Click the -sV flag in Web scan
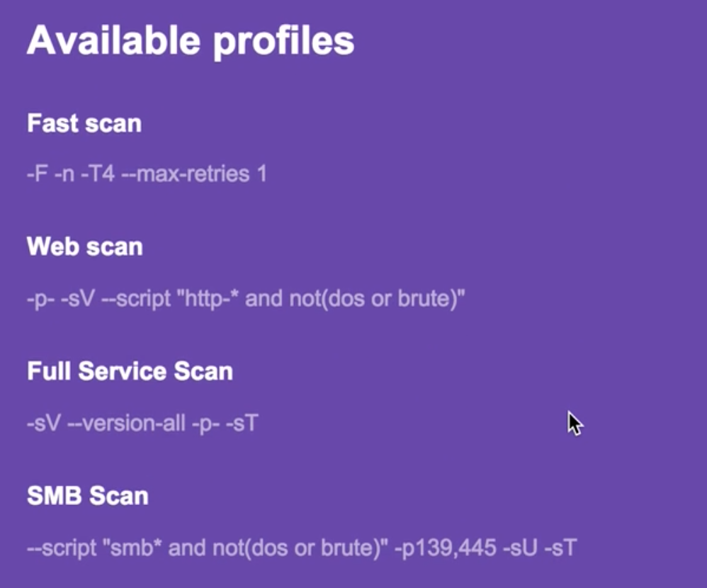Screen dimensions: 707x588 point(77,298)
